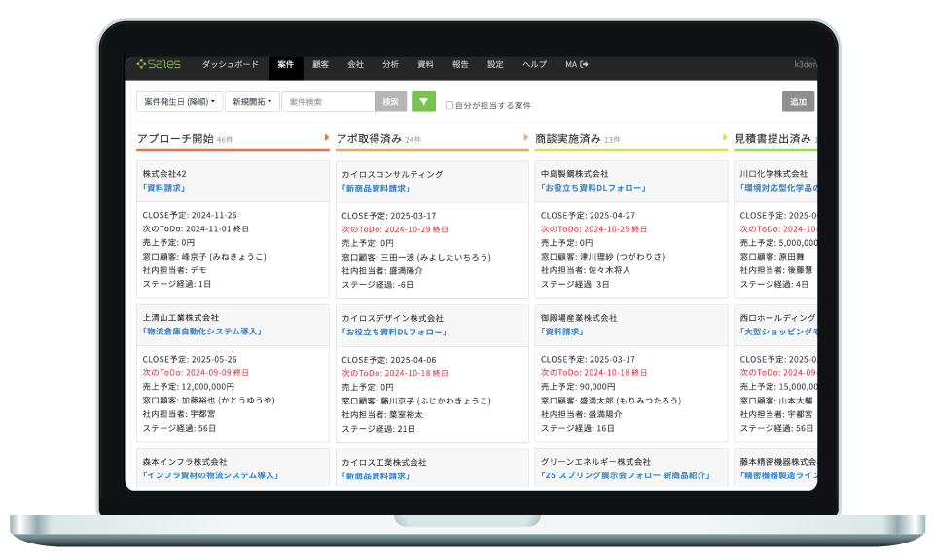This screenshot has height=560, width=934.
Task: Open the 新規開拓 dropdown
Action: [x=252, y=101]
